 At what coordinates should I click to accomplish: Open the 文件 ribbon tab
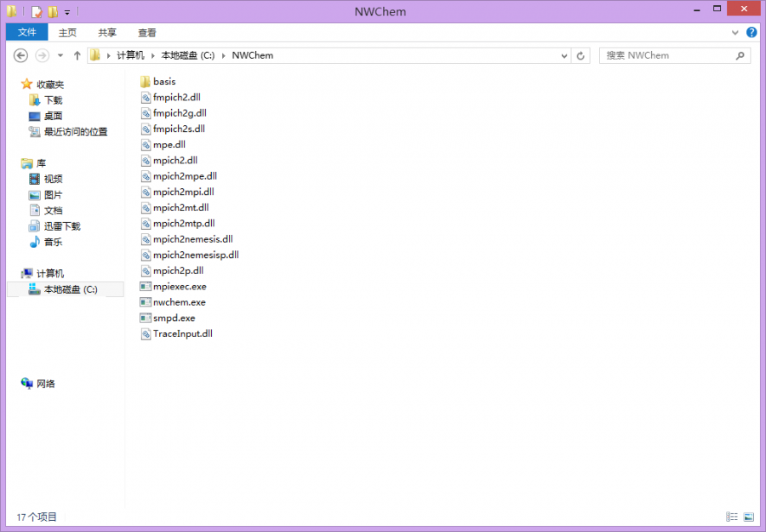point(27,32)
